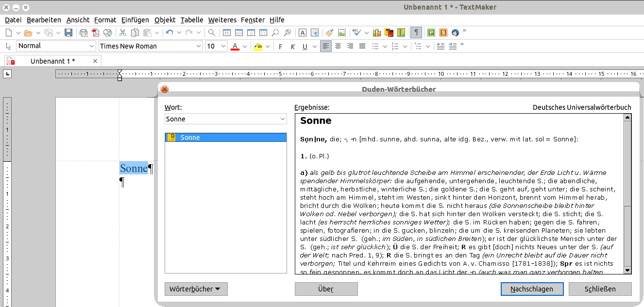Toggle underline U formatting
644x307 pixels.
[x=305, y=47]
